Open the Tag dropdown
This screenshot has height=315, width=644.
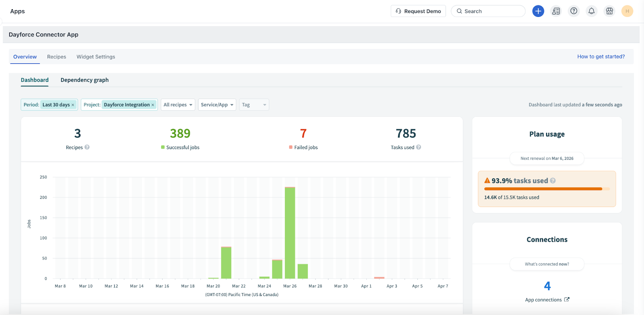point(254,105)
